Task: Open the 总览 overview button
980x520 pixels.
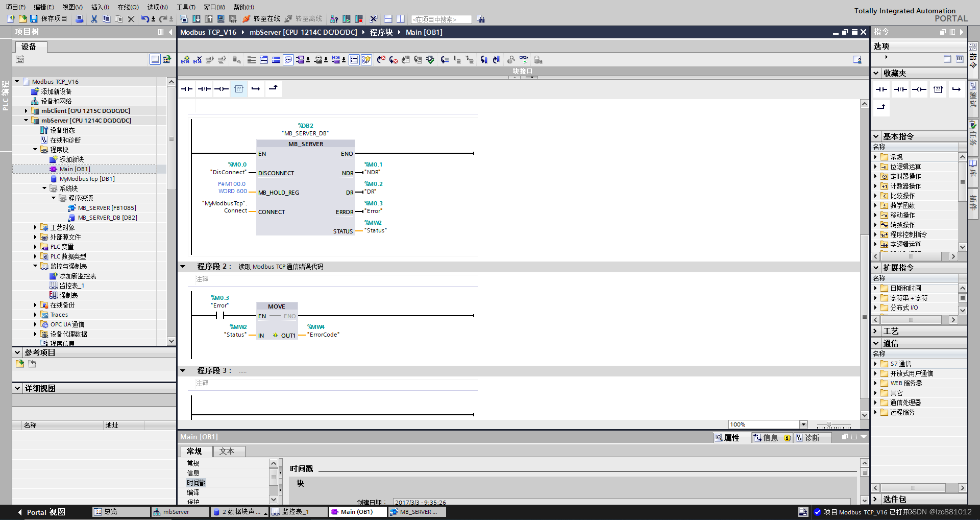Action: pyautogui.click(x=120, y=511)
